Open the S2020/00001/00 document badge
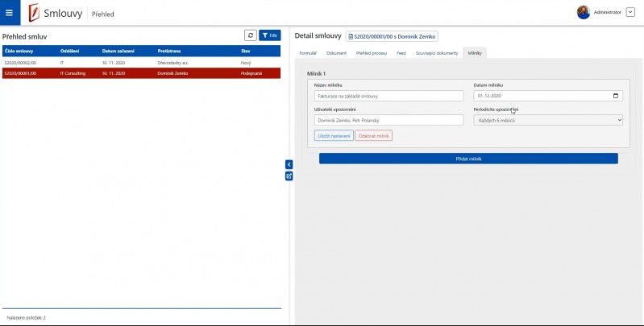Screen dimensions: 644x326 (392, 36)
